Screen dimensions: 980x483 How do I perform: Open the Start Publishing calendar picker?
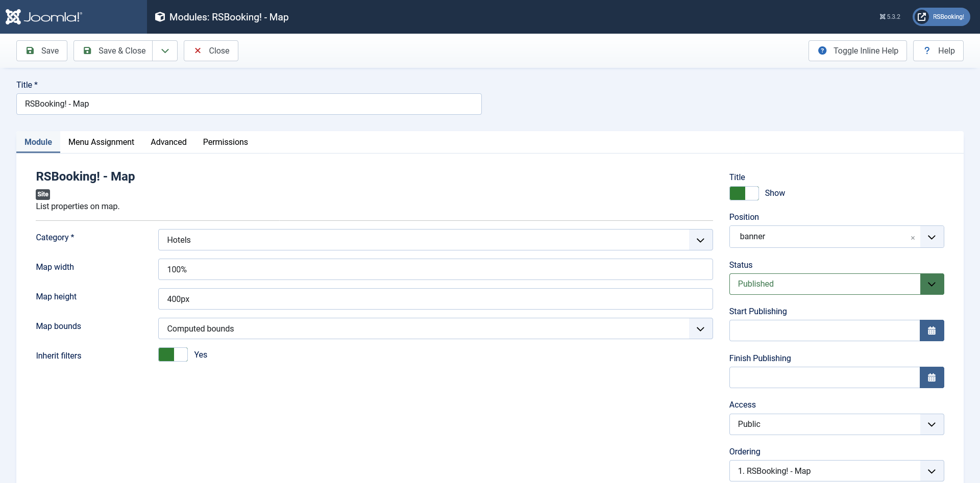coord(932,331)
